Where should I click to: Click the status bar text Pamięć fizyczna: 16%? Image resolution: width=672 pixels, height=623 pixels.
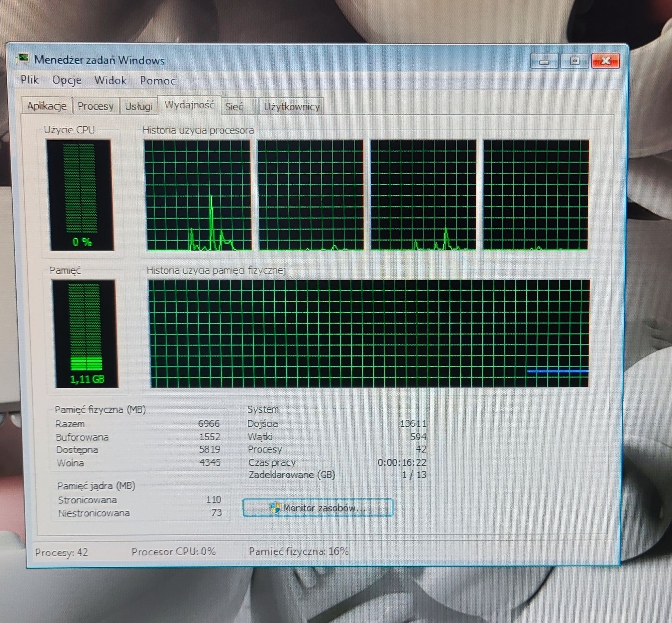299,551
